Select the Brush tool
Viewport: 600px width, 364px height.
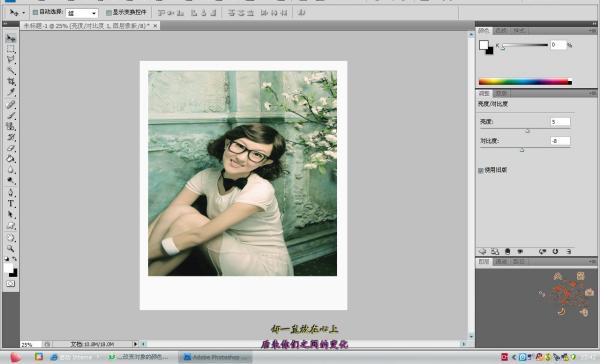click(x=10, y=115)
